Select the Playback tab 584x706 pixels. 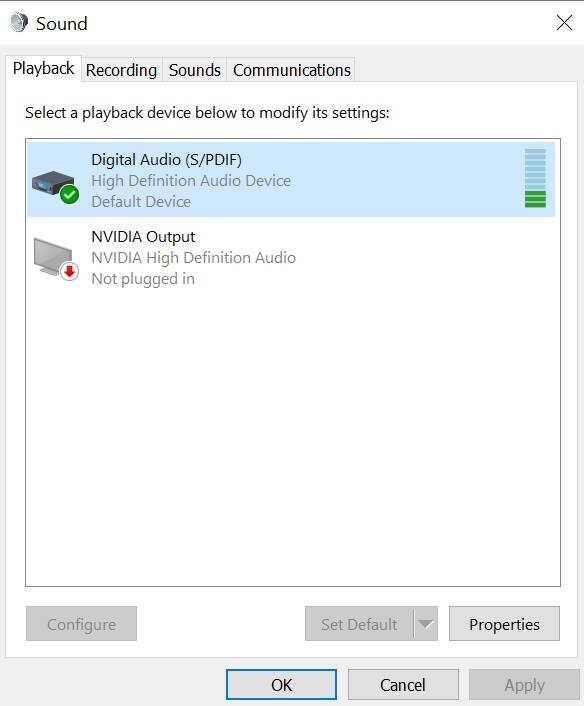[44, 68]
